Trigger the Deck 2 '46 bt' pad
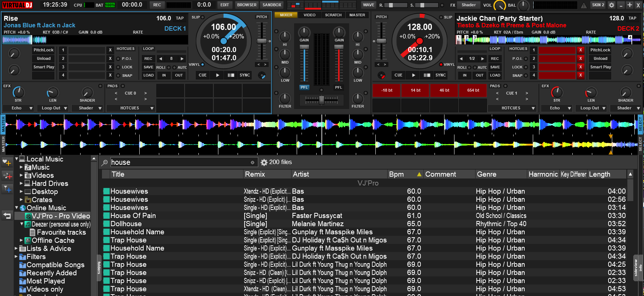 click(444, 90)
